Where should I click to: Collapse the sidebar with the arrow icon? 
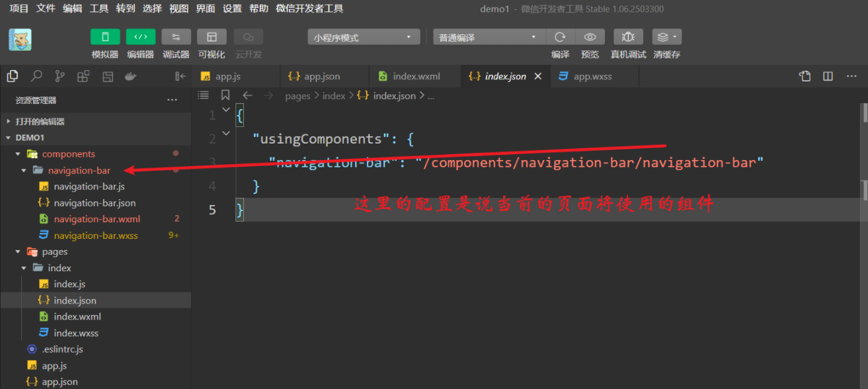[180, 76]
